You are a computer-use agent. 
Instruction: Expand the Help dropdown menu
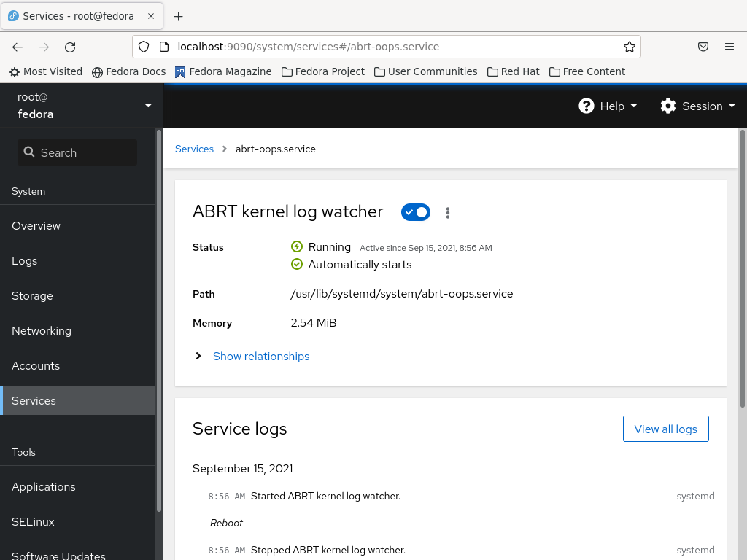click(608, 106)
